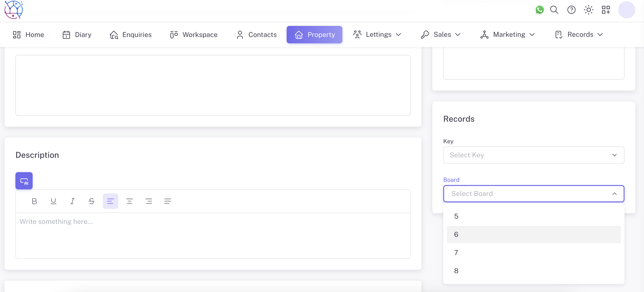The height and width of the screenshot is (292, 644).
Task: Open WhatsApp messaging from the top bar
Action: pos(540,10)
